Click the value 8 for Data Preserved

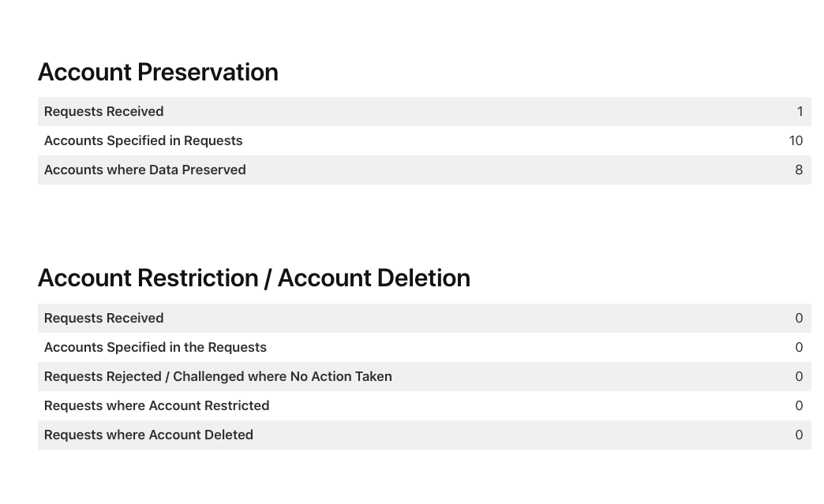click(x=799, y=170)
